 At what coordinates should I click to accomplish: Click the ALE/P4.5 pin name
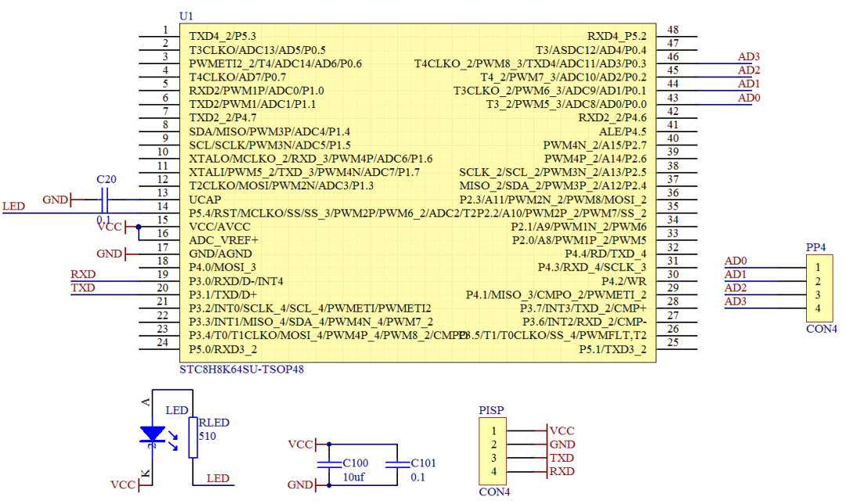coord(623,131)
